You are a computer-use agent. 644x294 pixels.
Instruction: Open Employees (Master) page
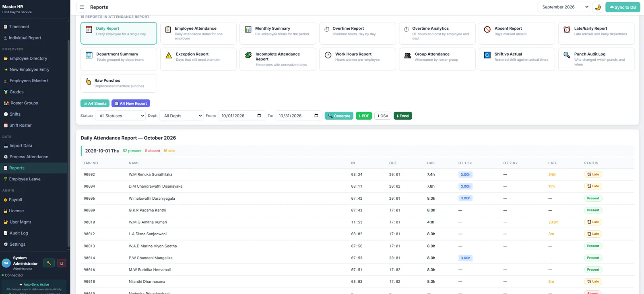click(33, 81)
